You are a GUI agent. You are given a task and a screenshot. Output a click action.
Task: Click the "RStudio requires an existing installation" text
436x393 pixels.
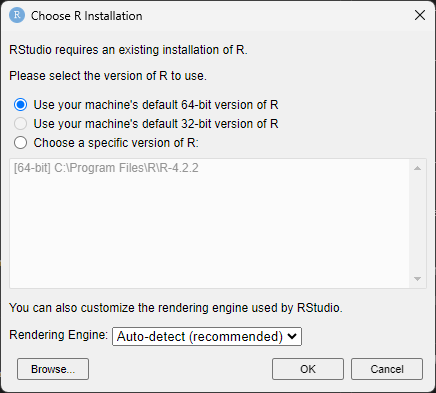point(128,50)
